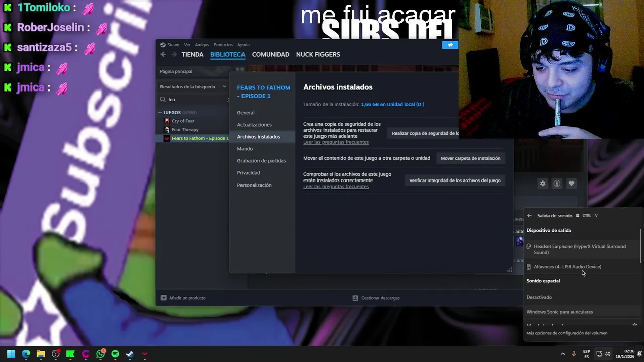The height and width of the screenshot is (362, 644).
Task: Click Mover carpeta de instalación button
Action: 470,158
